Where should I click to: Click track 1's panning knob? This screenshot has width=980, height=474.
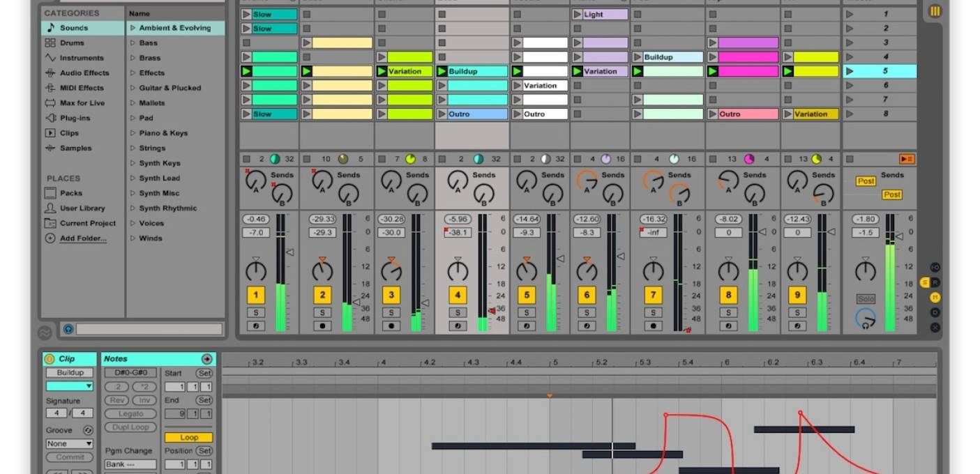[255, 270]
